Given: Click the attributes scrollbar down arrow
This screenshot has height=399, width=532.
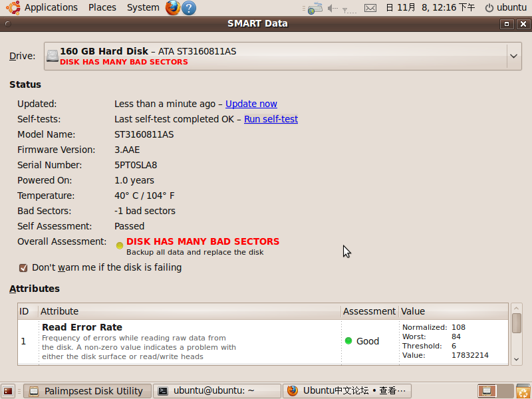Looking at the screenshot, I should (517, 359).
